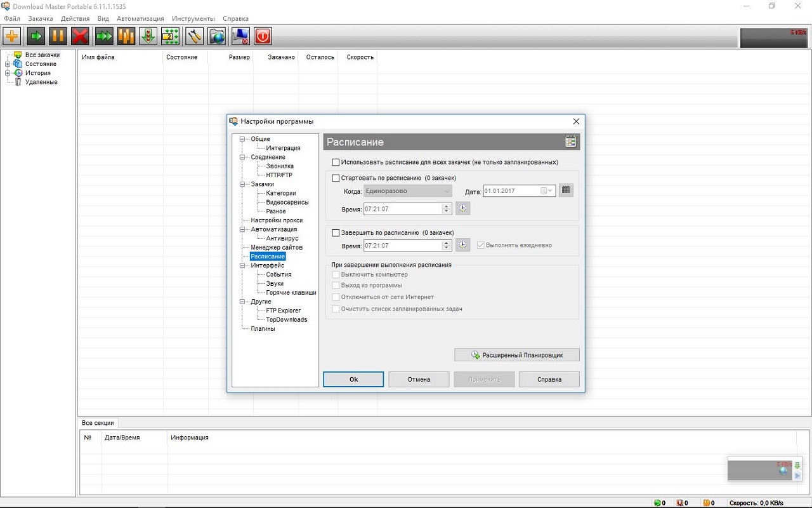Click the orange Pause download icon
This screenshot has width=812, height=508.
[58, 36]
